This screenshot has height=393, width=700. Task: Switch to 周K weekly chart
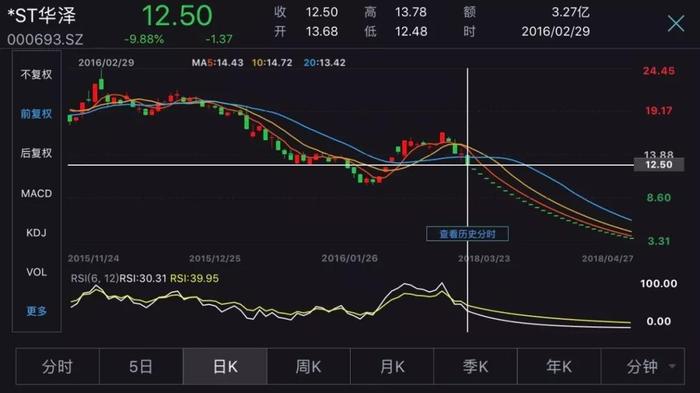(x=308, y=367)
